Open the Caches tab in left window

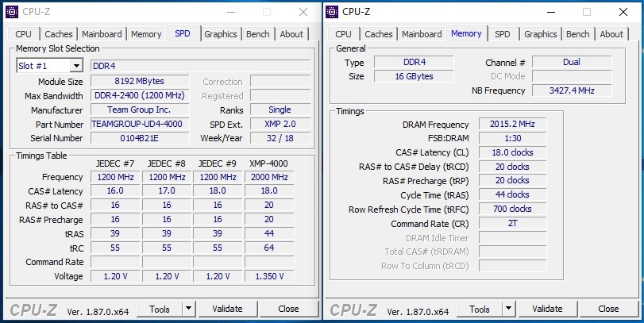coord(58,34)
